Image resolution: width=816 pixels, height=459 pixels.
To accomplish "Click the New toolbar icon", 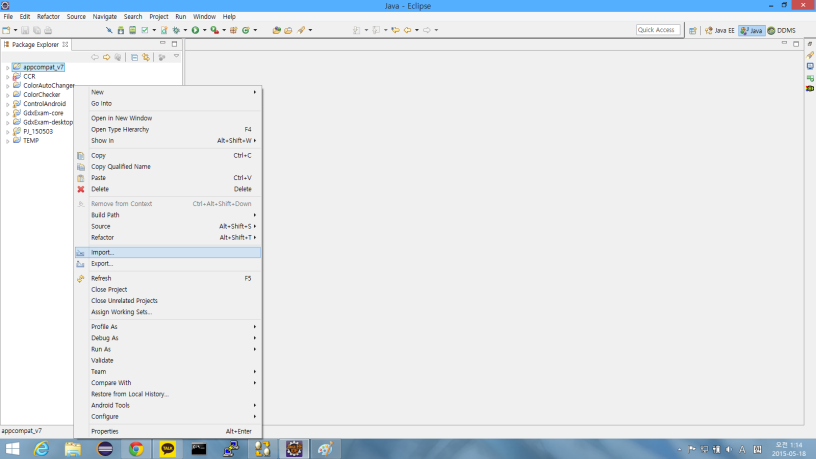I will [x=7, y=30].
